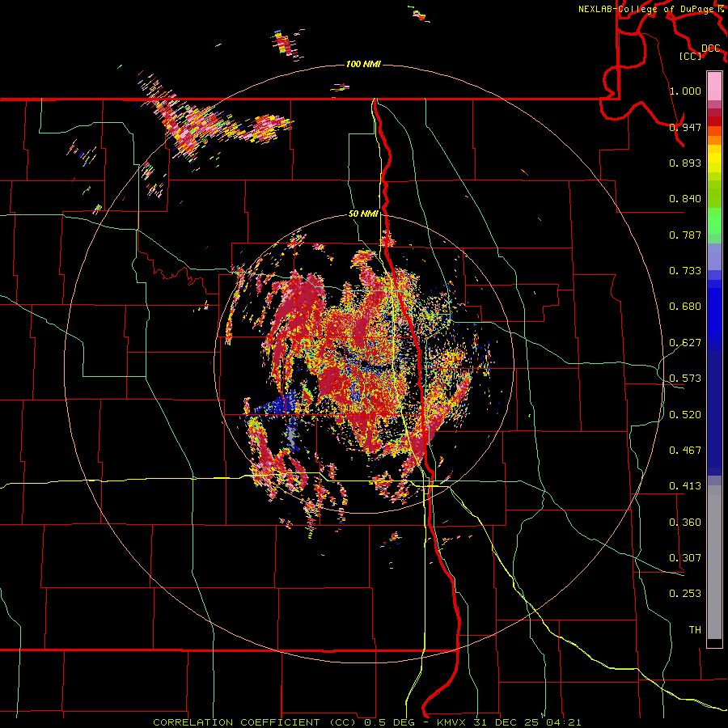The image size is (728, 728).
Task: Select the 0.733 scale value
Action: point(685,271)
